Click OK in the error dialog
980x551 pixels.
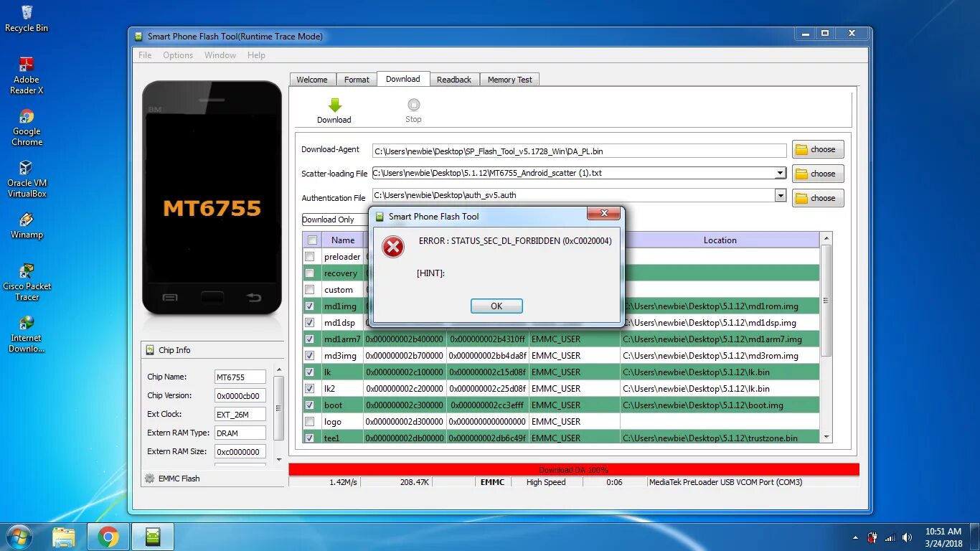pos(496,306)
